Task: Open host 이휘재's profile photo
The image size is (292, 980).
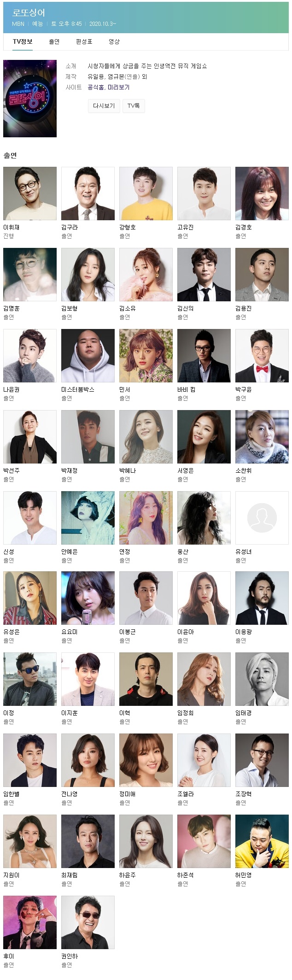Action: (30, 194)
